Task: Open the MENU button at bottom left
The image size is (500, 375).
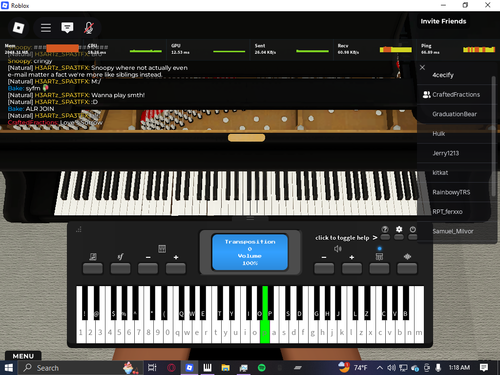Action: [x=23, y=356]
